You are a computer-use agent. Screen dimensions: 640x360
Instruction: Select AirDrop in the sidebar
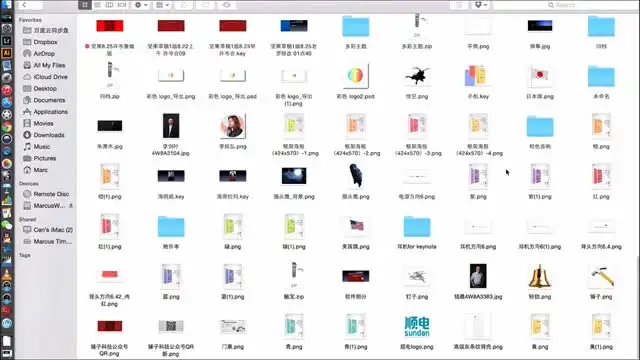[x=44, y=53]
